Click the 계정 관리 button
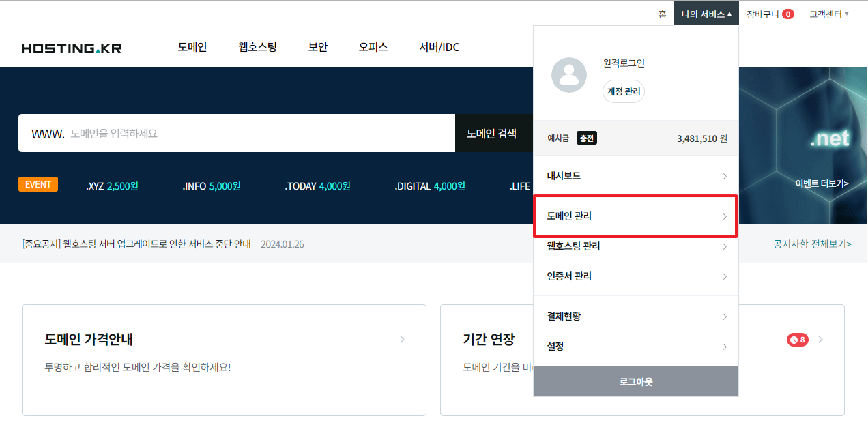The image size is (868, 427). tap(623, 91)
